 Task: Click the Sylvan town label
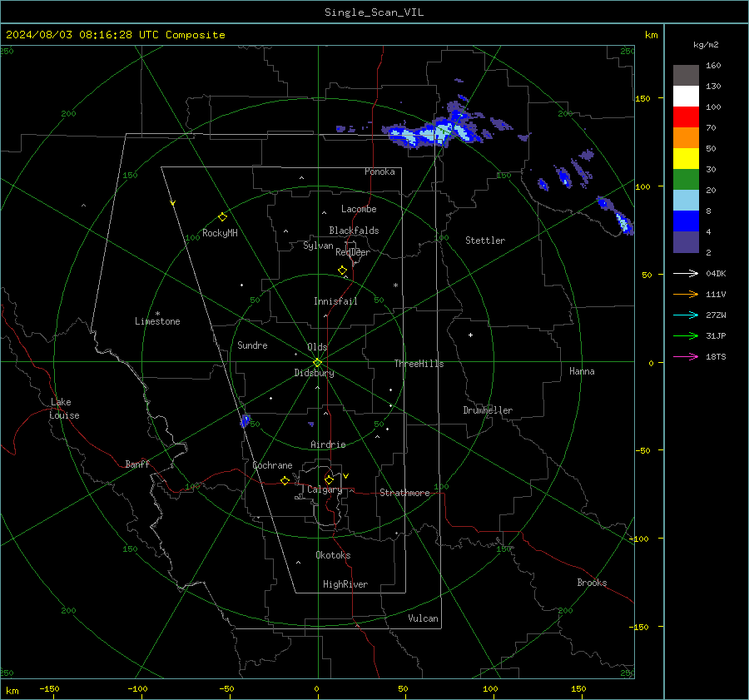point(318,246)
